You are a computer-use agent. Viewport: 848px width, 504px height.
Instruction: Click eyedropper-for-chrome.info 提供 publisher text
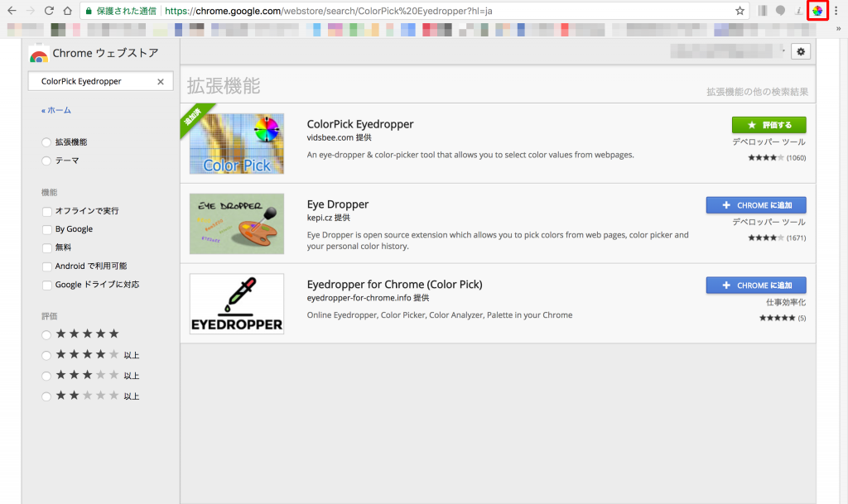[x=368, y=298]
